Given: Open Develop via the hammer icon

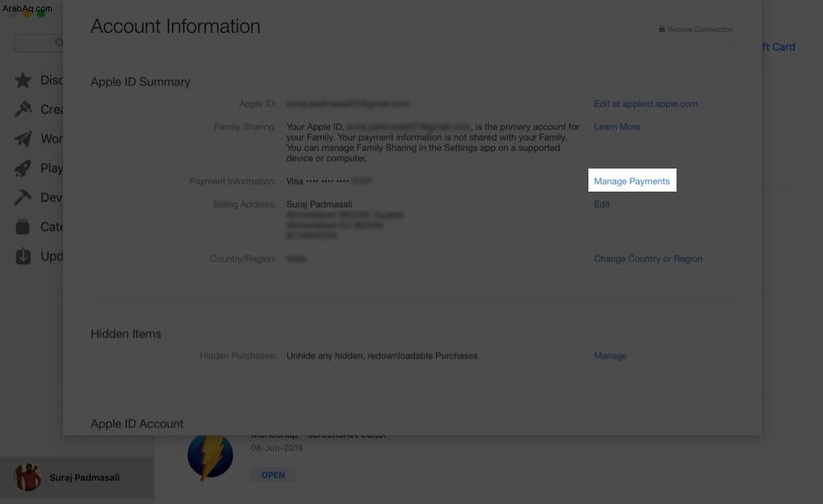Looking at the screenshot, I should 22,197.
